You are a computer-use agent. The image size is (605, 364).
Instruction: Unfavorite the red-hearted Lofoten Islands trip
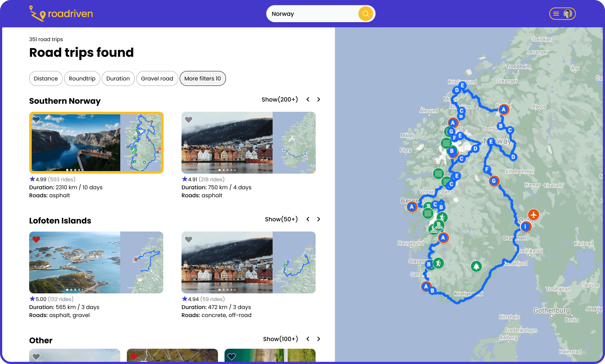pyautogui.click(x=36, y=239)
